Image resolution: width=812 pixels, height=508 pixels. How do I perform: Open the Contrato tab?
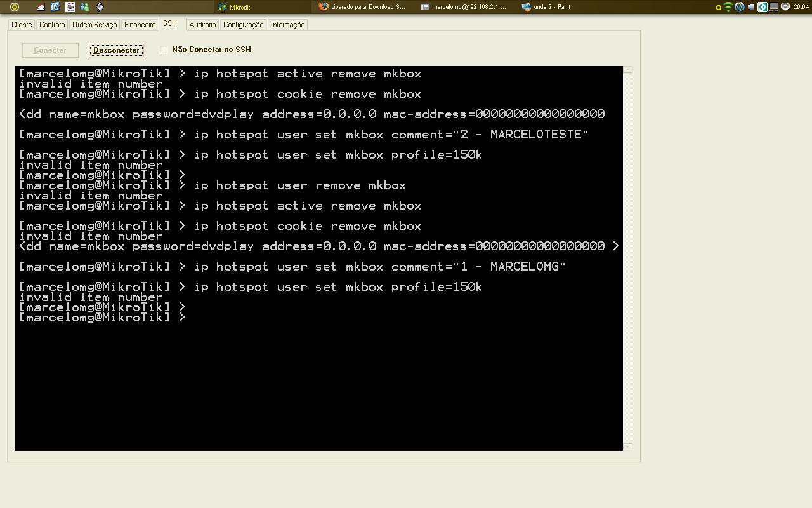point(52,25)
